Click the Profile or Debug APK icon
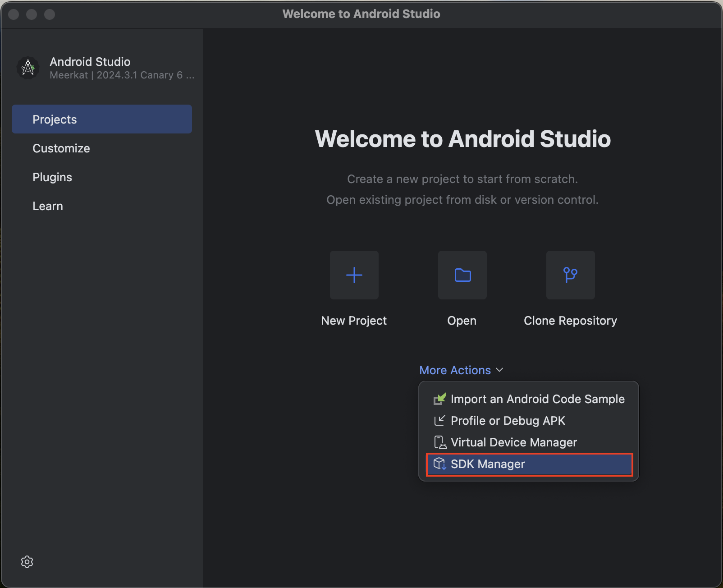723x588 pixels. coord(439,421)
